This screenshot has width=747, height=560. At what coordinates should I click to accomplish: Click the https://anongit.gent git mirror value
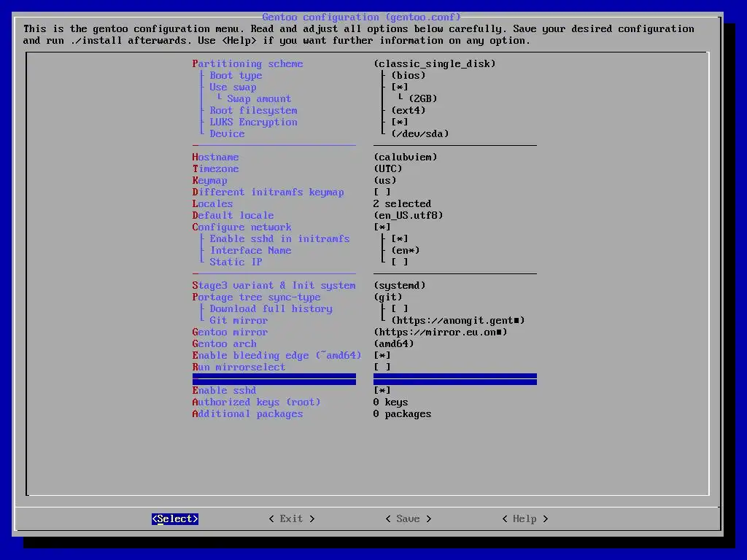pos(458,321)
